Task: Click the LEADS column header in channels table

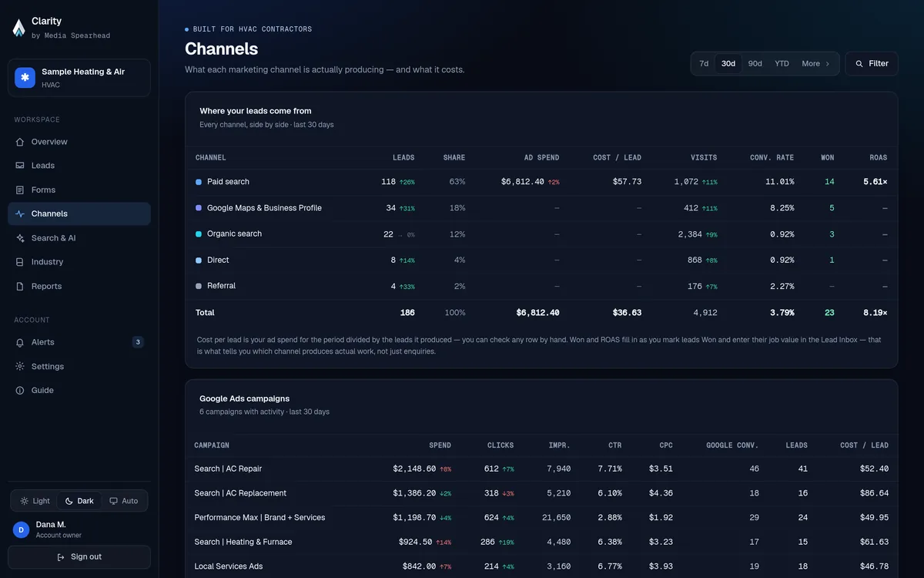Action: (403, 158)
